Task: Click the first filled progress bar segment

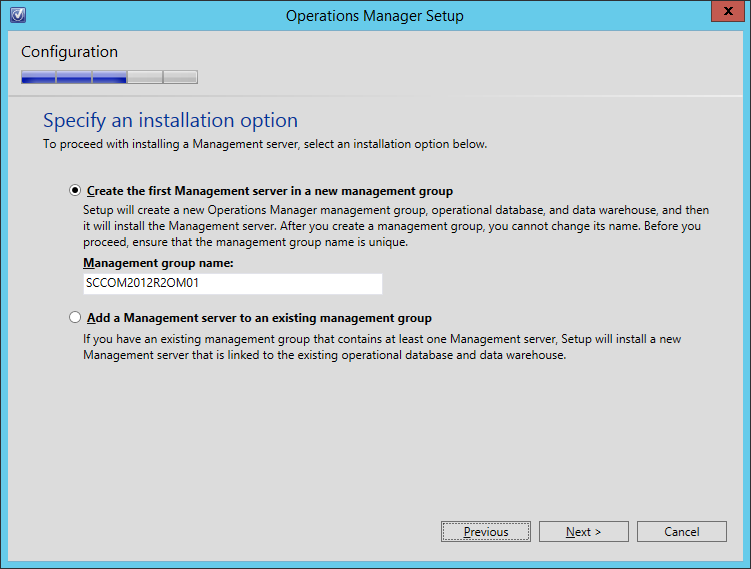Action: click(x=39, y=77)
